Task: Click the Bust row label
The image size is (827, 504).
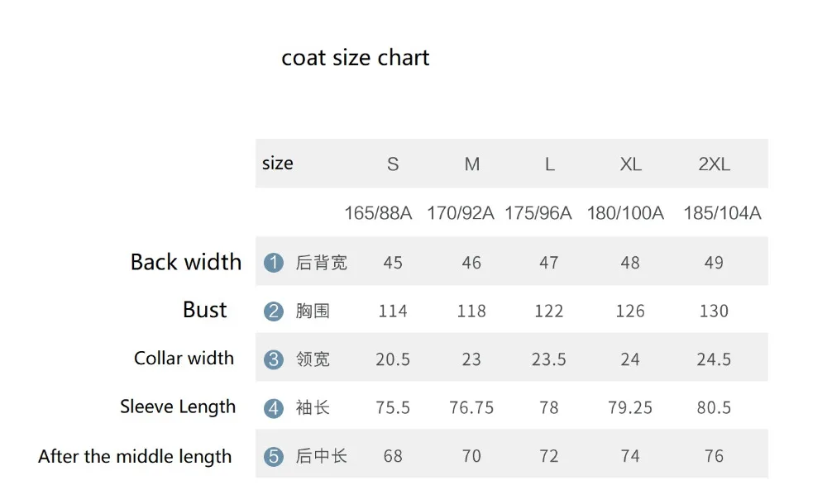Action: pyautogui.click(x=204, y=310)
